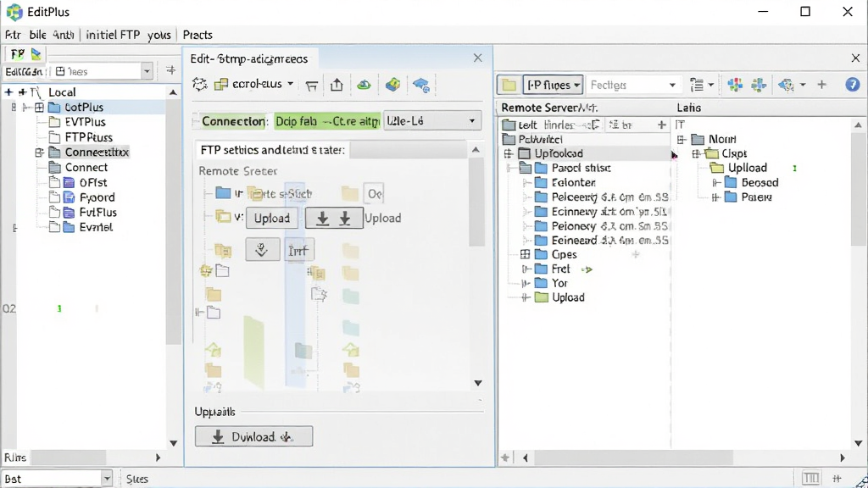
Task: Click the blue folder icon in Remote Sreter section
Action: [223, 193]
